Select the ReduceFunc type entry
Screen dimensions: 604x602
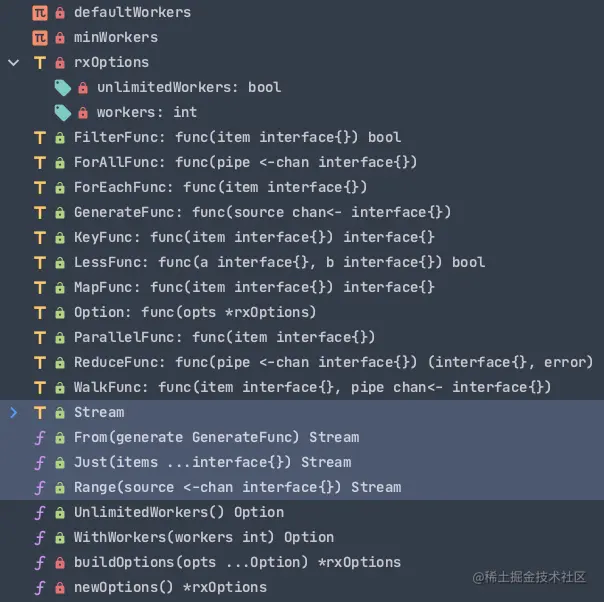(x=333, y=362)
